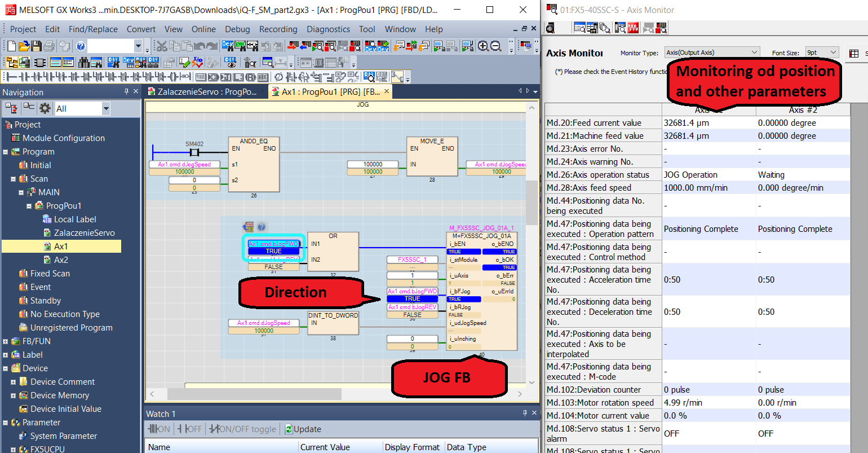Open the Project menu
The height and width of the screenshot is (453, 868).
click(23, 29)
